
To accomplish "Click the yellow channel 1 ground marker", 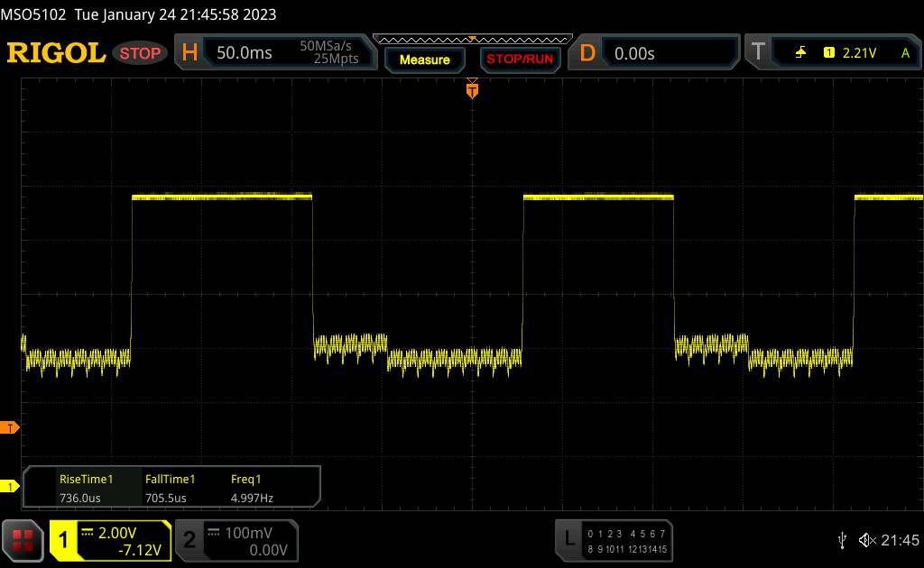I will 9,486.
